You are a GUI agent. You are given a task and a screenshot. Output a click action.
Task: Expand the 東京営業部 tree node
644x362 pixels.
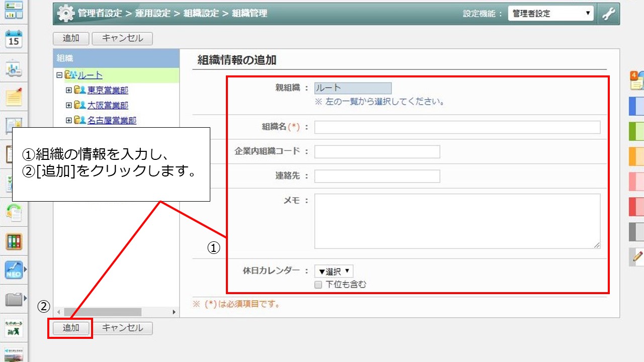(69, 90)
